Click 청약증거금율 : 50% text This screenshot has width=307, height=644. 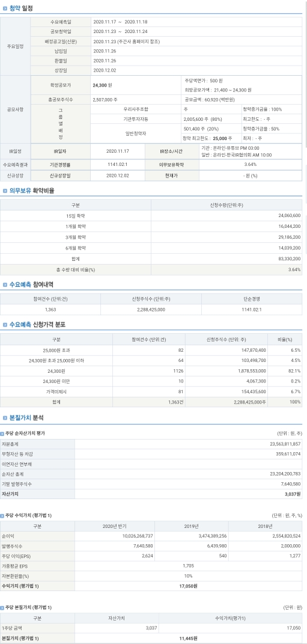(x=261, y=129)
